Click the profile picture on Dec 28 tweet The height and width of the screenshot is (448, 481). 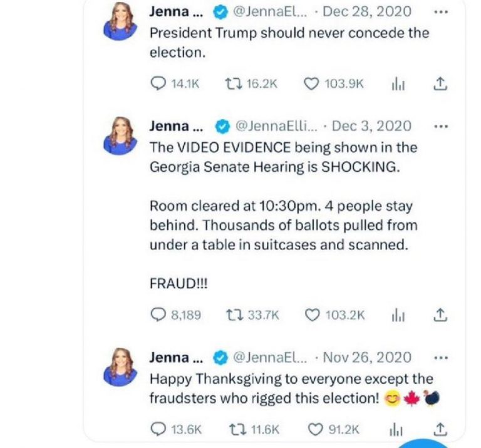(x=120, y=22)
